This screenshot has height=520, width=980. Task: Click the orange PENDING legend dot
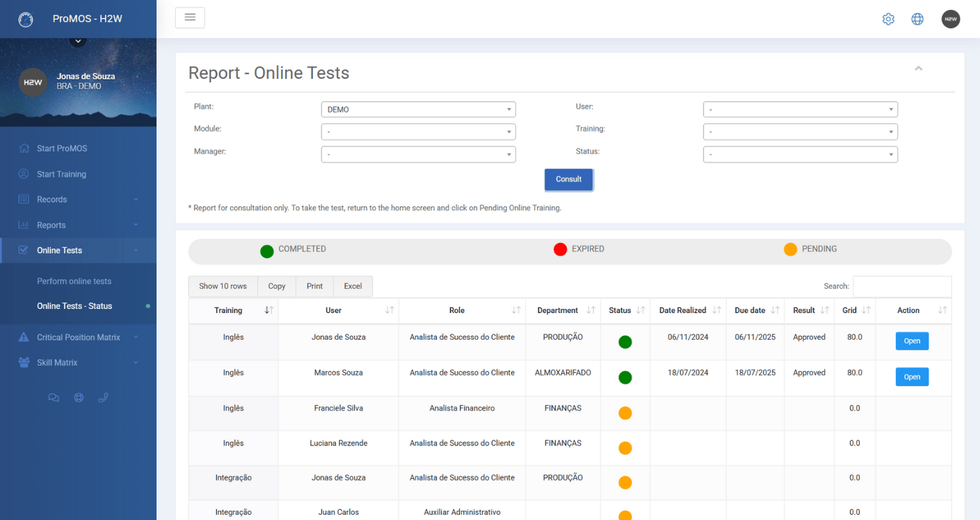(x=791, y=250)
